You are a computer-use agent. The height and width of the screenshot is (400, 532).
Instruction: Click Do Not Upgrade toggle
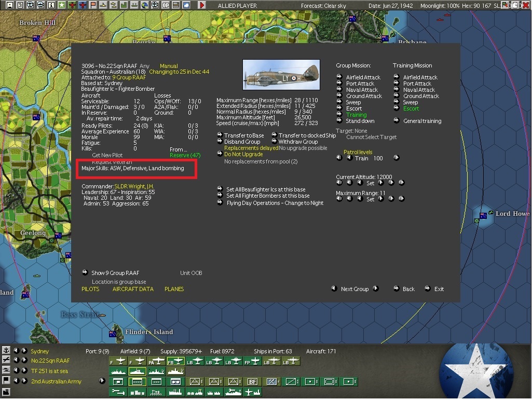point(243,154)
